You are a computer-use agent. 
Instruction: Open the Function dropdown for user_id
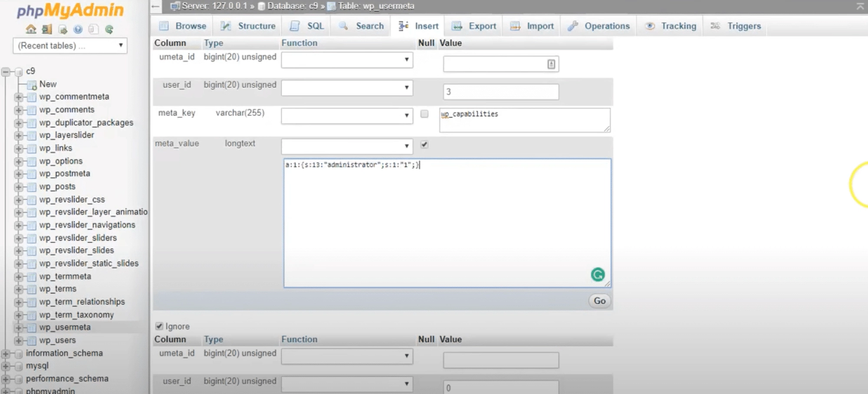(346, 88)
